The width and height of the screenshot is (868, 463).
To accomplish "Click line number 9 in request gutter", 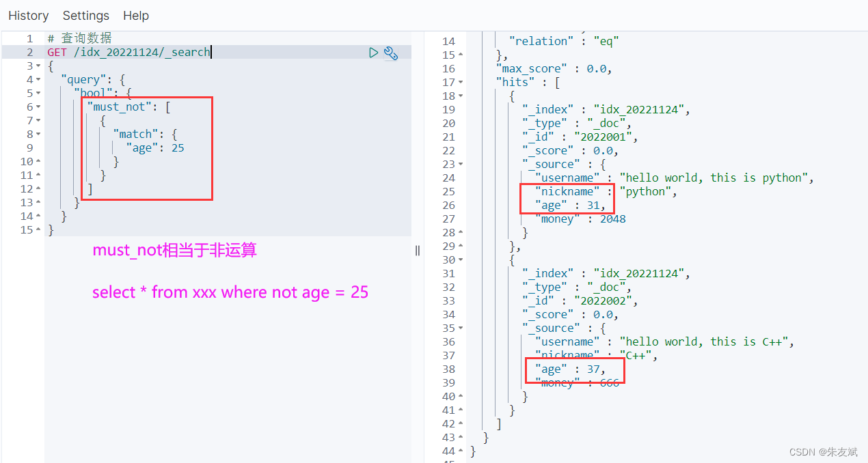I will [x=29, y=148].
